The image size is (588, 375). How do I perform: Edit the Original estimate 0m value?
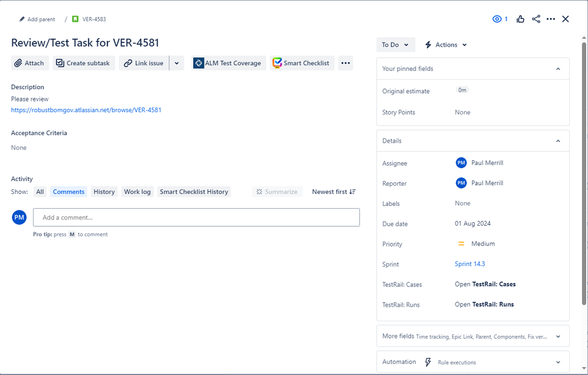pyautogui.click(x=463, y=90)
